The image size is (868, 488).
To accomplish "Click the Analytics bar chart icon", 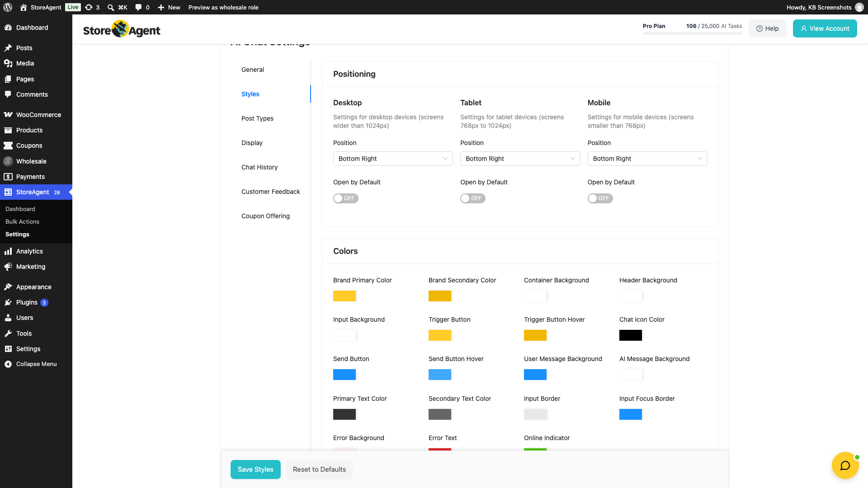I will [8, 251].
